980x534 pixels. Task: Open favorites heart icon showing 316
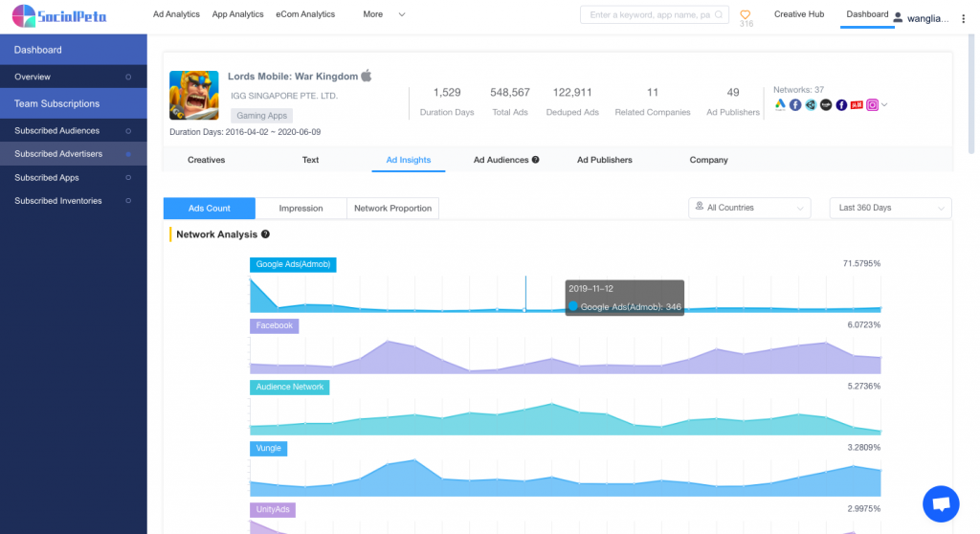point(745,14)
